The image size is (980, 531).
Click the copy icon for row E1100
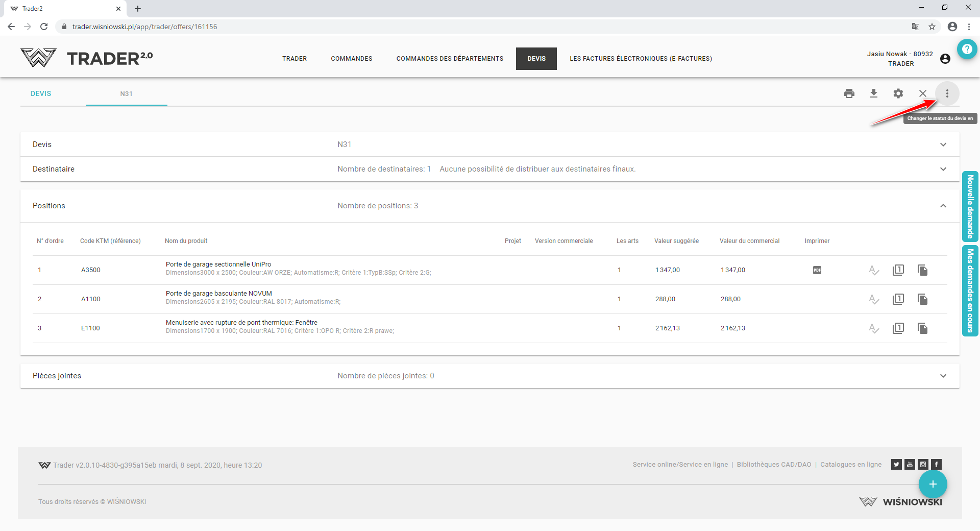pyautogui.click(x=923, y=328)
